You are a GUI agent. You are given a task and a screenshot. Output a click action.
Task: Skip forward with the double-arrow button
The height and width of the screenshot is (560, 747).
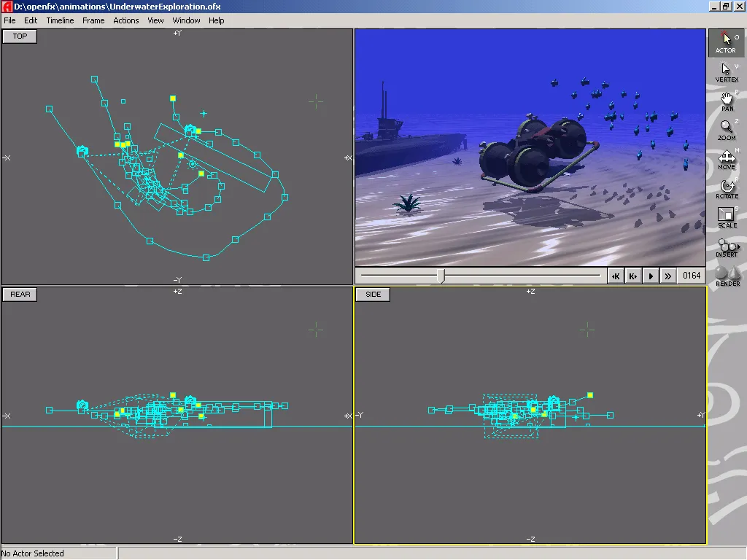668,276
